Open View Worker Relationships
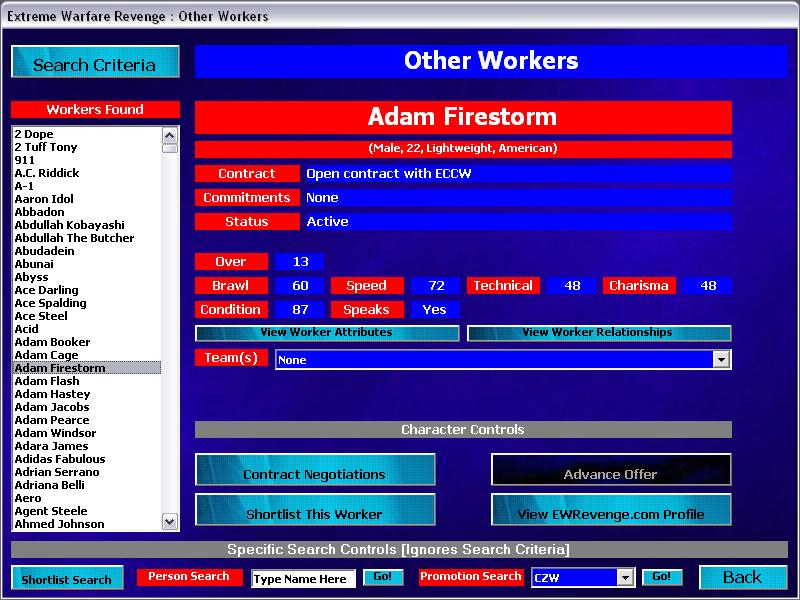Viewport: 800px width, 600px height. (598, 333)
